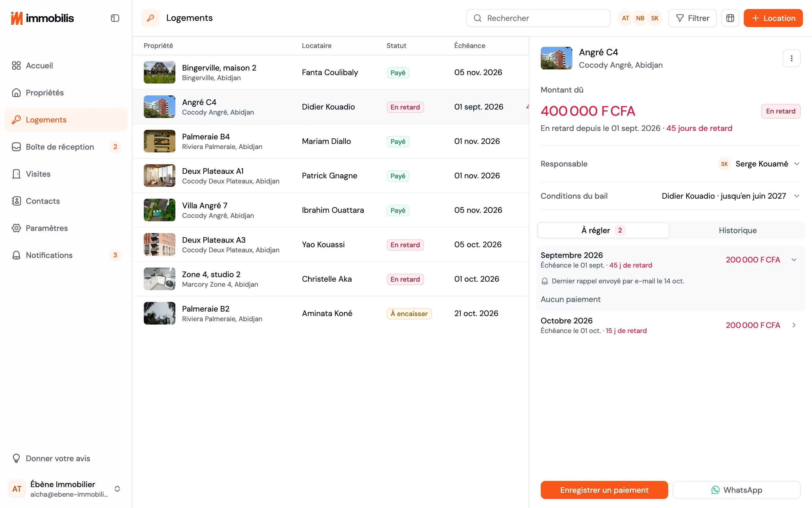Click Enregistrer un paiement button
This screenshot has width=812, height=508.
click(604, 490)
